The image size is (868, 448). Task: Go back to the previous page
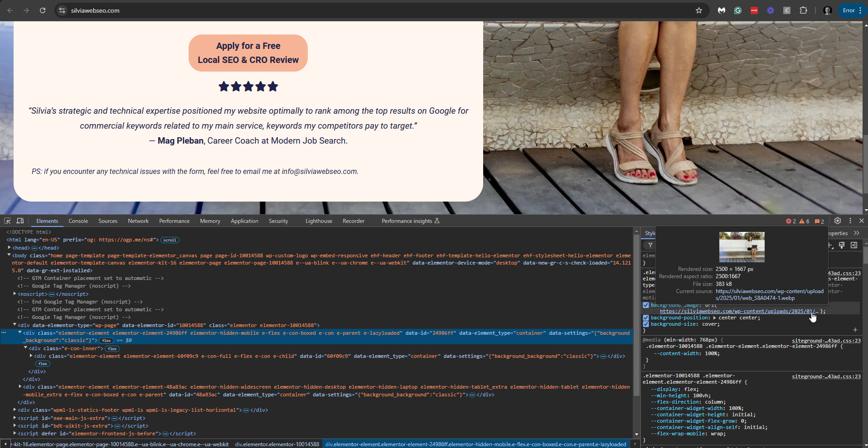tap(10, 10)
